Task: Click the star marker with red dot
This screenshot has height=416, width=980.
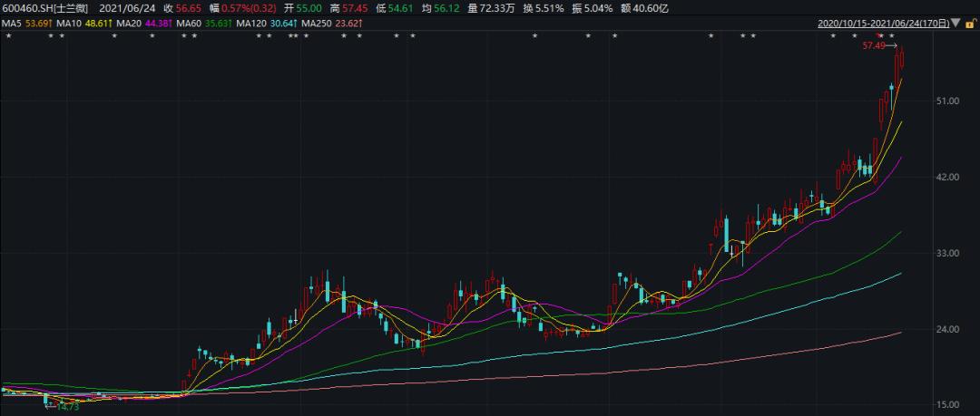Action: pyautogui.click(x=880, y=35)
